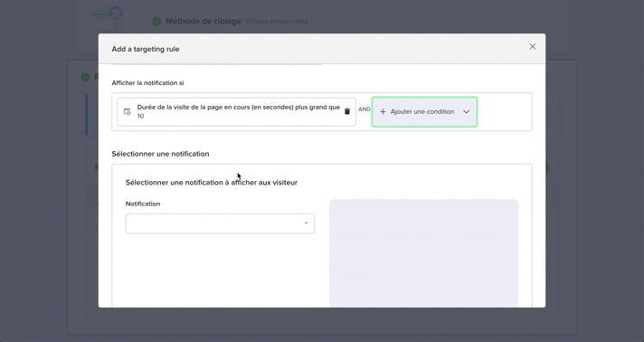Open the Ajouter une condition dropdown
This screenshot has width=644, height=342.
click(424, 112)
